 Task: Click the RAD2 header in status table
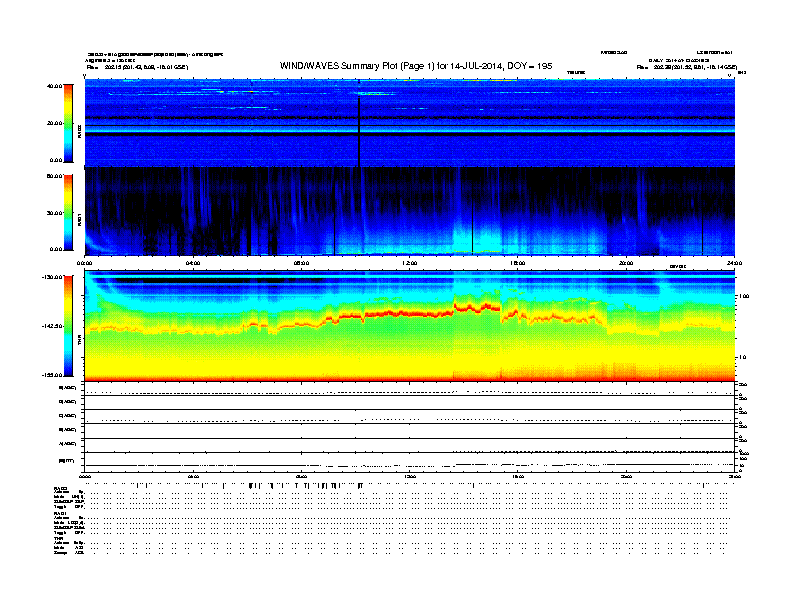click(x=60, y=489)
